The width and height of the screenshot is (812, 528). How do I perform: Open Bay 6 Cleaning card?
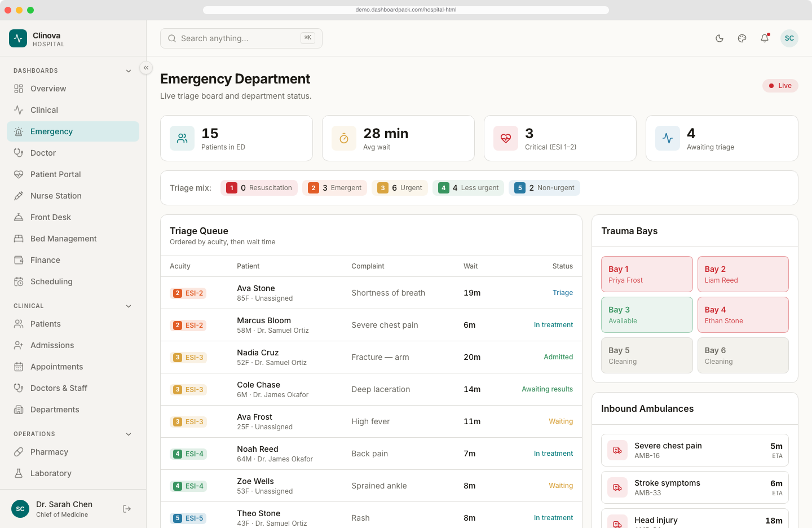click(x=743, y=355)
